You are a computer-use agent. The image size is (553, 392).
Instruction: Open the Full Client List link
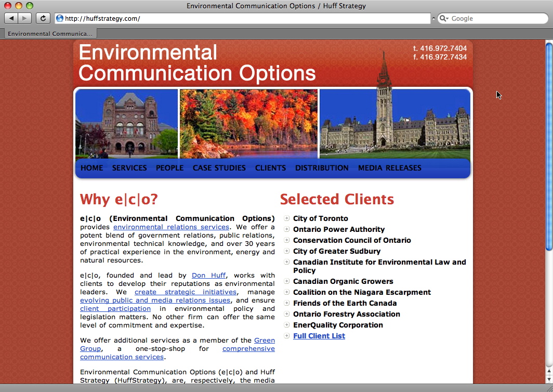(x=319, y=336)
